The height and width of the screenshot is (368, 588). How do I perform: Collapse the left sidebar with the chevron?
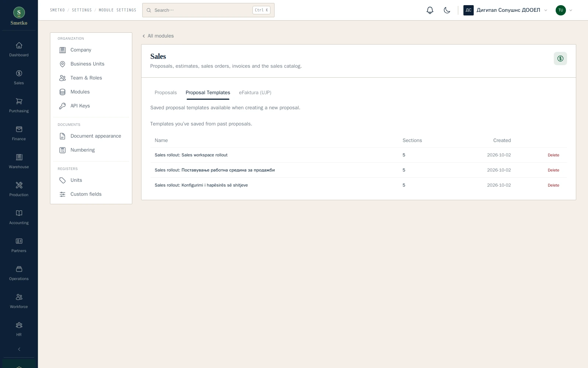19,349
